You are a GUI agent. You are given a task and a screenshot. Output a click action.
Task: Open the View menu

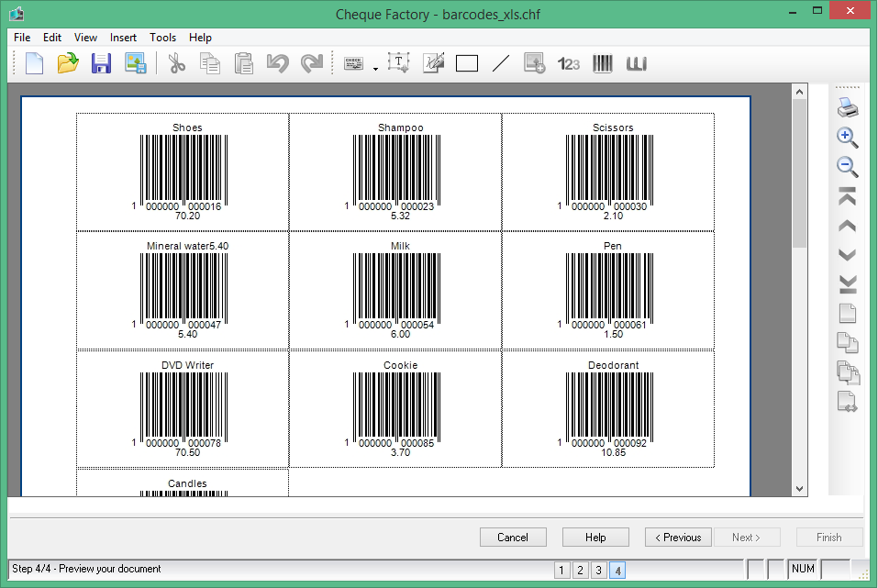(x=85, y=38)
